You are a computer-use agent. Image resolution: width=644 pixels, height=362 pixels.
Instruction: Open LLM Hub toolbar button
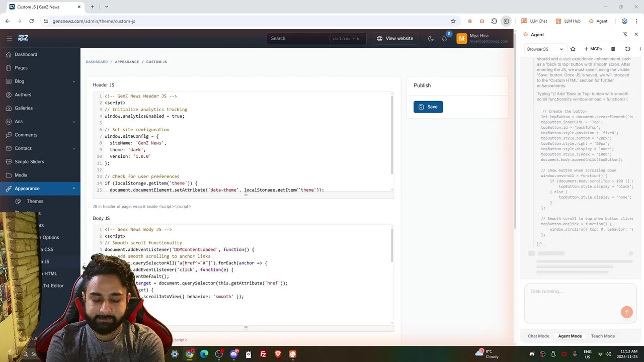[568, 21]
